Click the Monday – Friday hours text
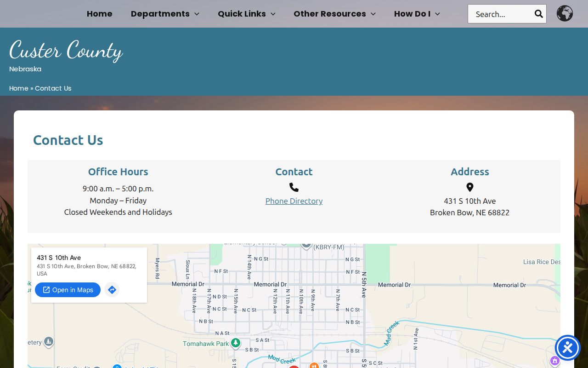The height and width of the screenshot is (368, 588). 118,201
